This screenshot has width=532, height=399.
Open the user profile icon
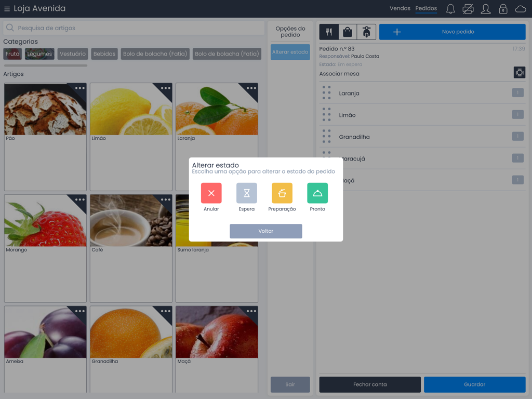pyautogui.click(x=485, y=8)
